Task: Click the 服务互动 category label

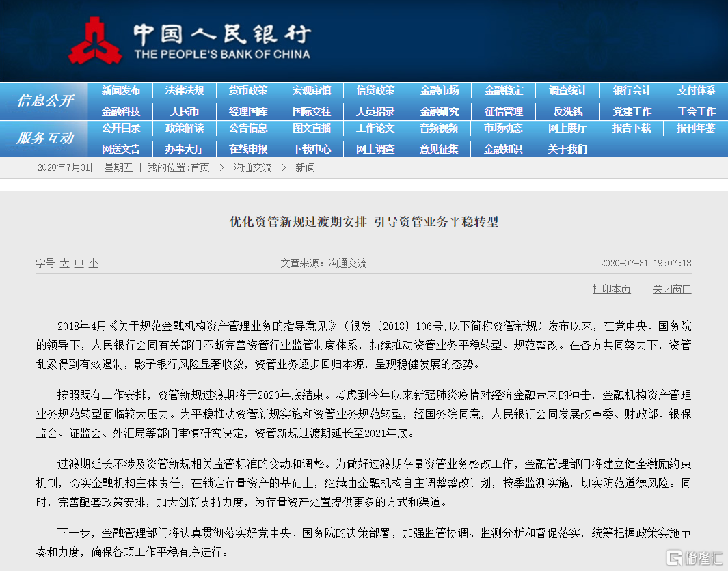Action: tap(45, 138)
